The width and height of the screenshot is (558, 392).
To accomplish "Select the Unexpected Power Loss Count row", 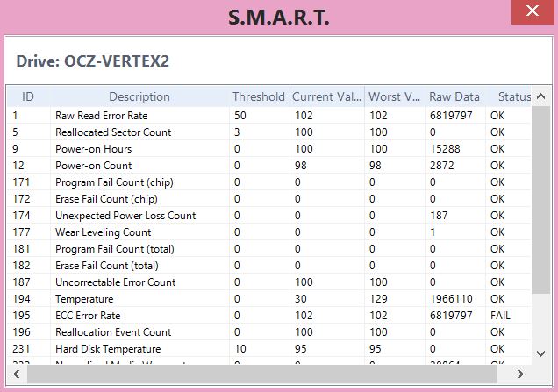I will click(x=269, y=216).
